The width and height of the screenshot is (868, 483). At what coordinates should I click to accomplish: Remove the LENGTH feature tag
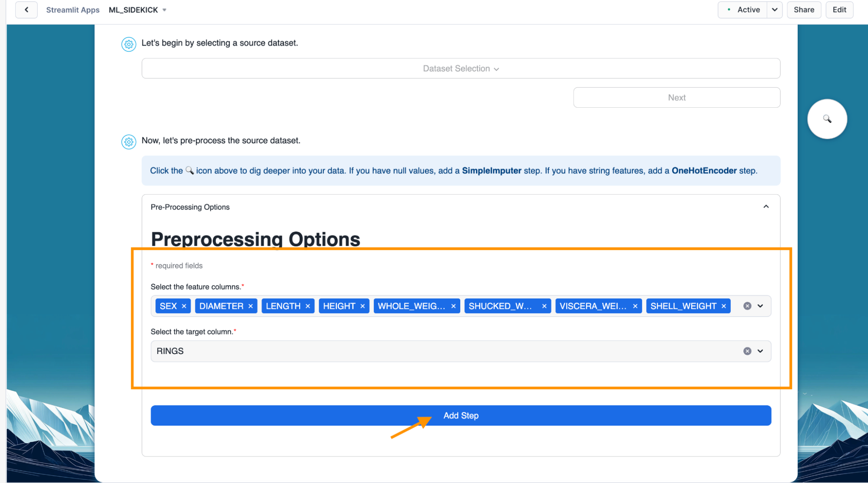pos(308,306)
